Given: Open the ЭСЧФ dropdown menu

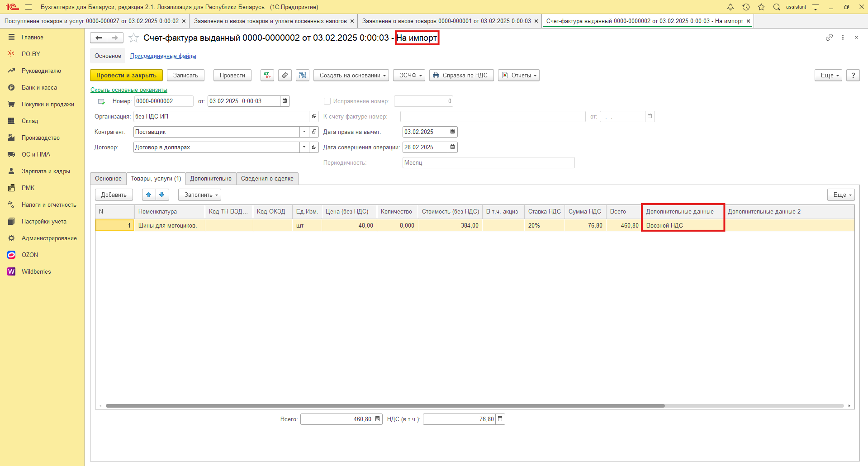Looking at the screenshot, I should (410, 76).
